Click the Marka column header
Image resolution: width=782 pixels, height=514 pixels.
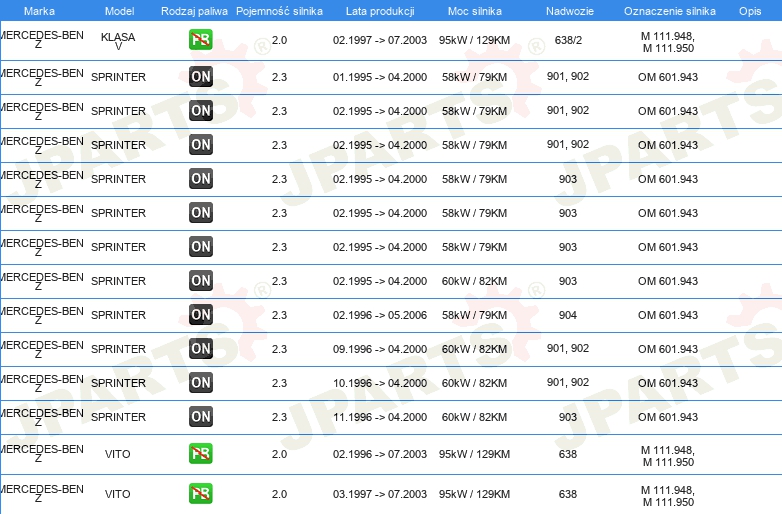point(39,11)
